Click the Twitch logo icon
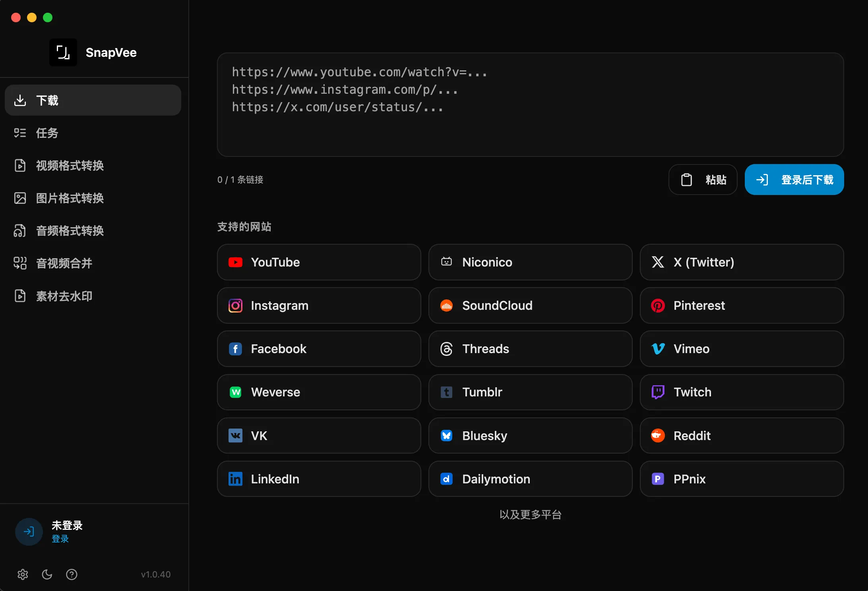Screen dimensions: 868x591 (658, 392)
